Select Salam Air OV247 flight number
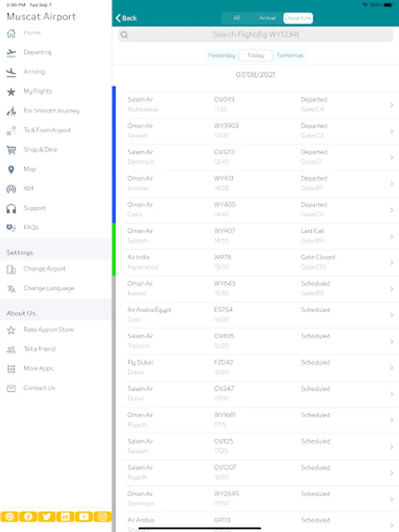Viewport: 399px width, 532px height. [x=224, y=388]
